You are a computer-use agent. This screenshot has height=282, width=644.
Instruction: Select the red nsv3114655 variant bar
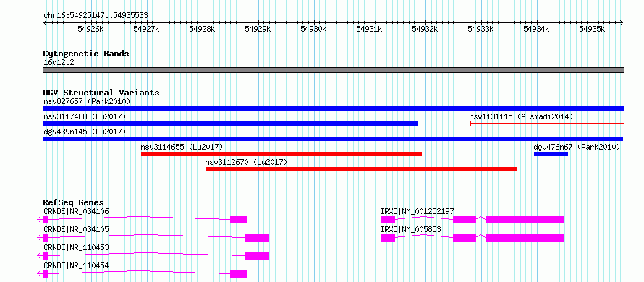[x=281, y=154]
